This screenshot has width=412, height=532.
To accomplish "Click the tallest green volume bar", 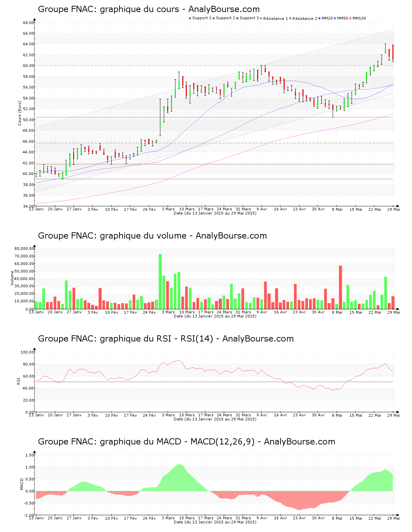I will [160, 281].
